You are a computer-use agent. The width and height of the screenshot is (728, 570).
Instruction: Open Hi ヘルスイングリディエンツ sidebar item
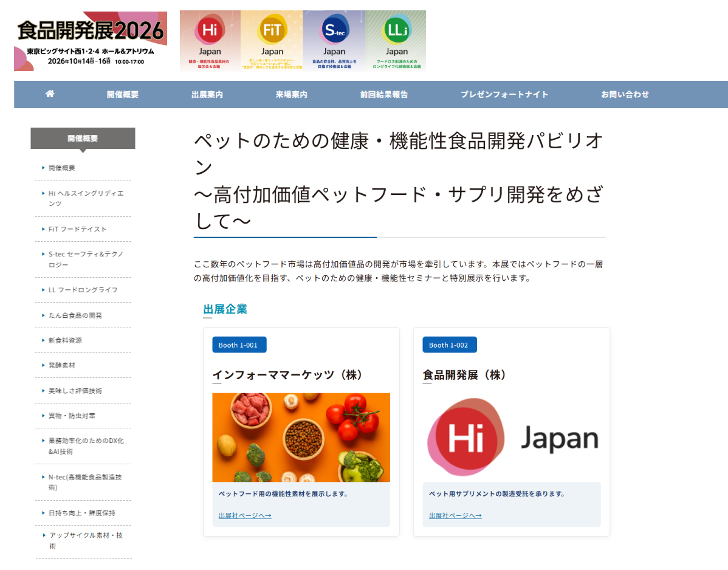point(86,198)
